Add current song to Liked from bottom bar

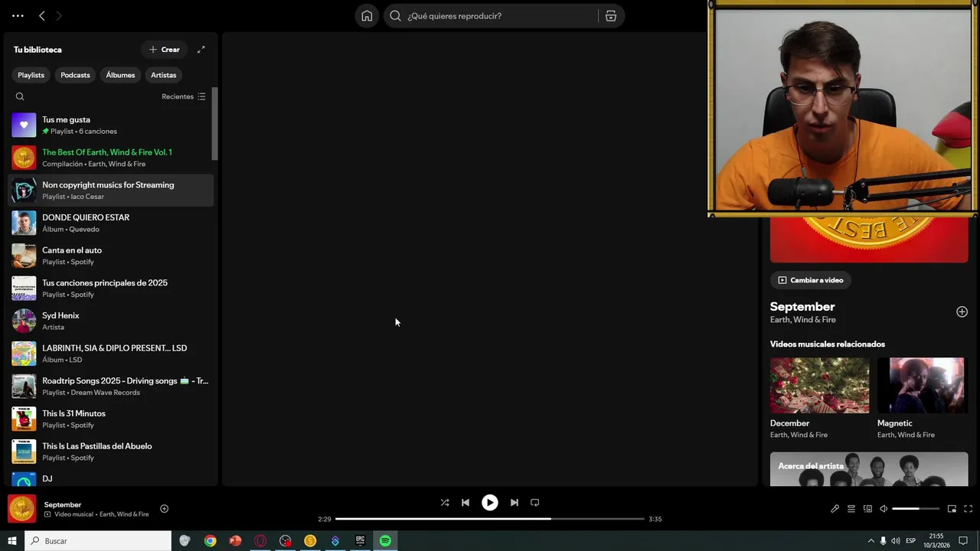pos(164,509)
